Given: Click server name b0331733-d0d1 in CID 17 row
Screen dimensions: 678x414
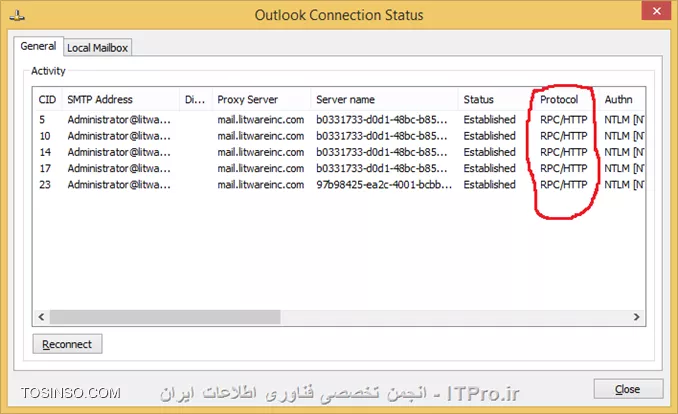Looking at the screenshot, I should (x=382, y=168).
